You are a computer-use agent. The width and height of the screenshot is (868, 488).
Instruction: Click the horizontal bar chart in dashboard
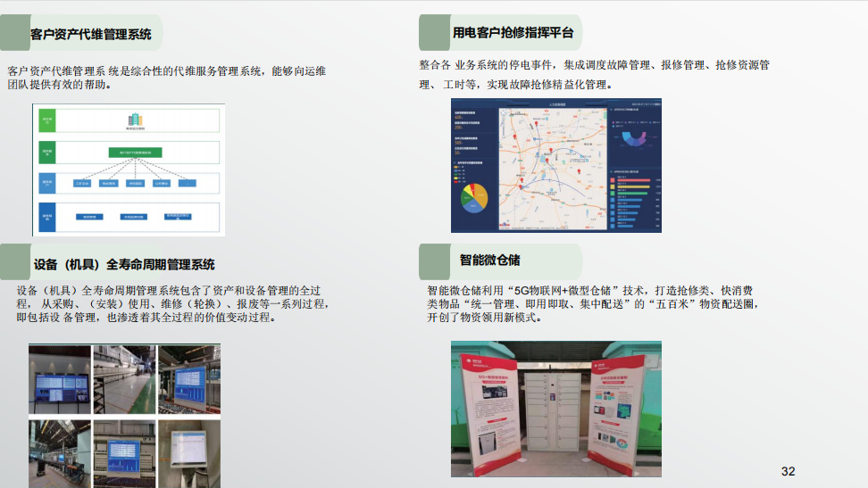coord(632,199)
